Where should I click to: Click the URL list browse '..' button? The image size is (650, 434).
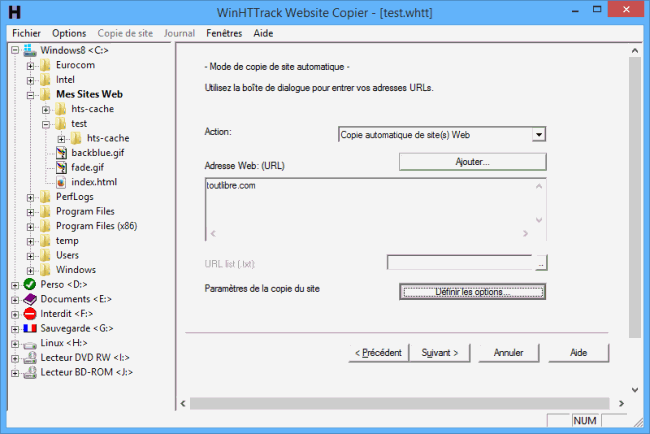coord(541,263)
